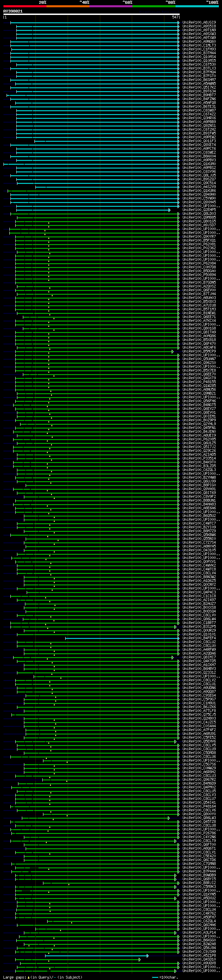Viewport: 222px width, 980px height.
Task: Click the arrowhead ending the A5Z1P8 alignment
Action: point(148,956)
